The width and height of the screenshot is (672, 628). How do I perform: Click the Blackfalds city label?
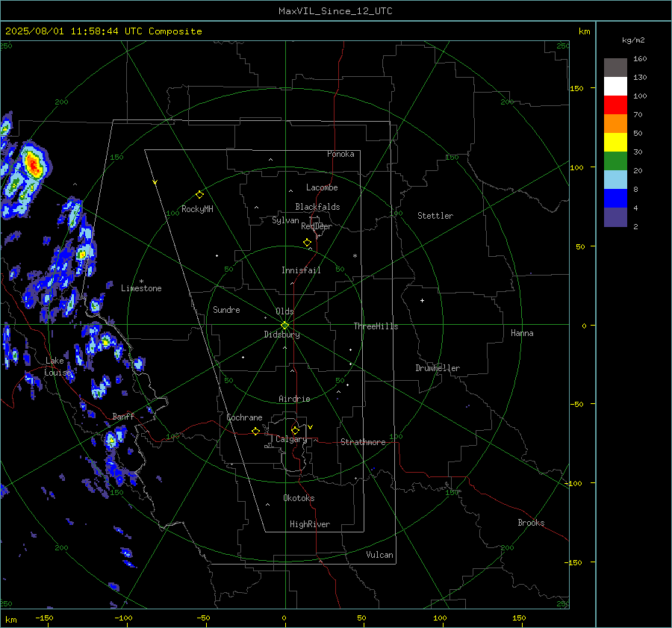[x=317, y=207]
